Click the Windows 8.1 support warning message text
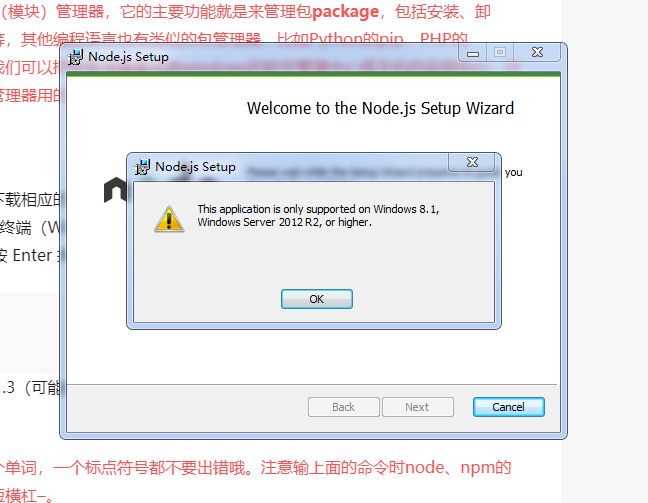Screen dimensions: 648x503 [x=318, y=215]
